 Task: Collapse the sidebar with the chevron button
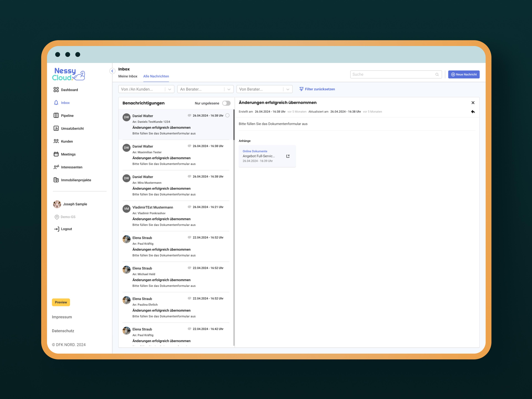pyautogui.click(x=112, y=71)
